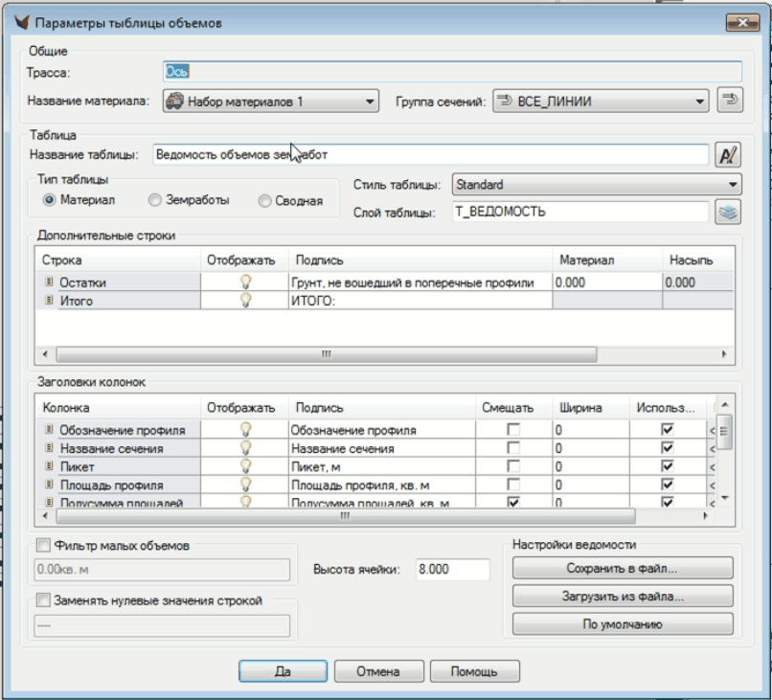Enable the Фильтр малых объемов checkbox
Screen dimensions: 772x700
click(42, 546)
